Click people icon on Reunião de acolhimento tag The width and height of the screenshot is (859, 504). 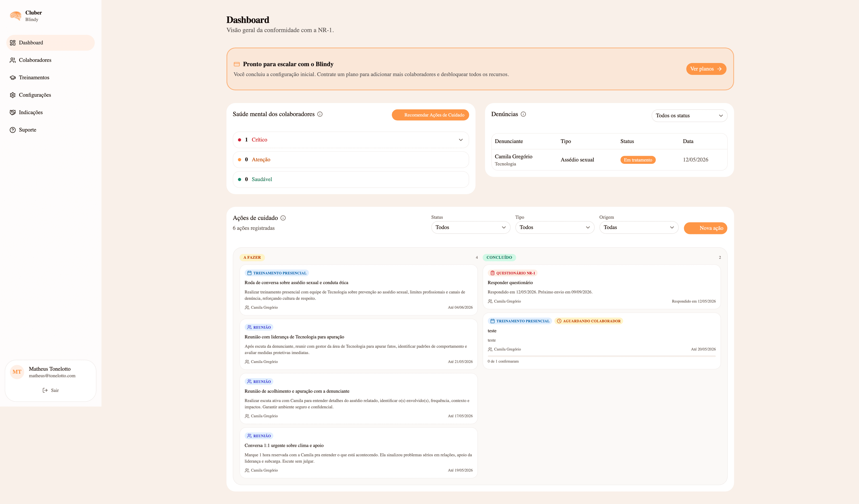tap(249, 381)
